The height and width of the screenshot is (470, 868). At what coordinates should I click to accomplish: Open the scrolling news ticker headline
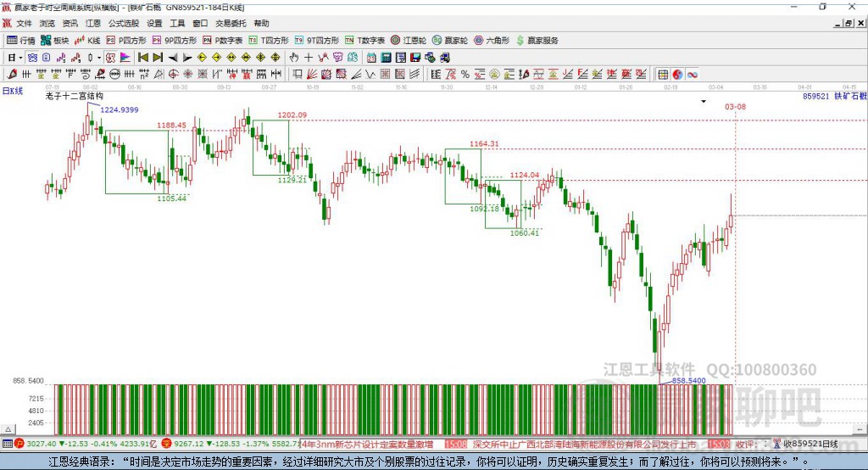(x=367, y=444)
